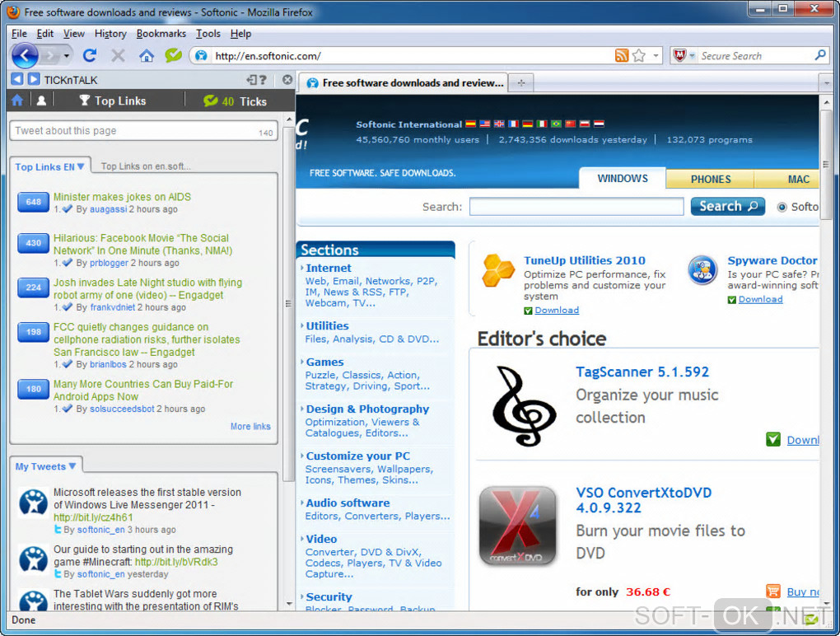Click the web page scroll up arrow
This screenshot has height=636, width=840.
826,102
